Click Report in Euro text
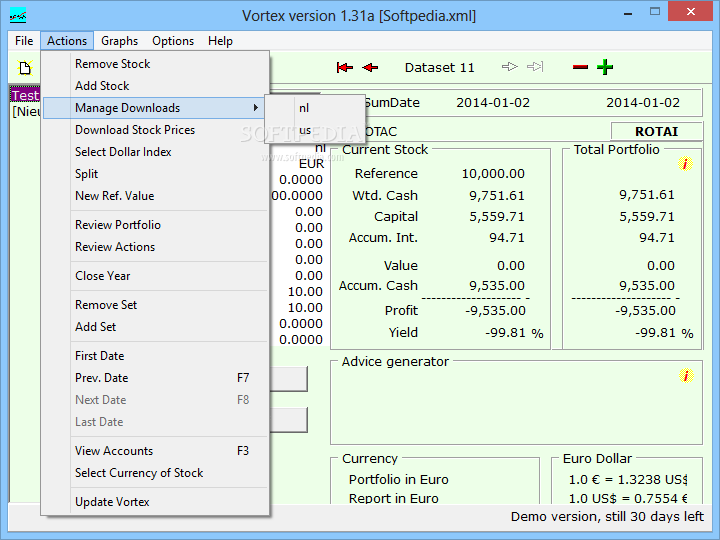 pos(394,498)
